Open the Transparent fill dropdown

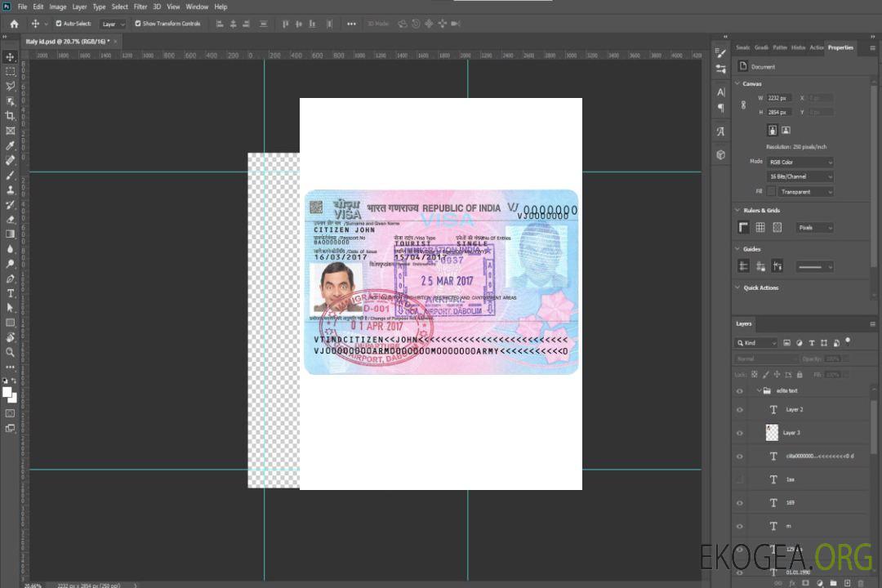805,192
